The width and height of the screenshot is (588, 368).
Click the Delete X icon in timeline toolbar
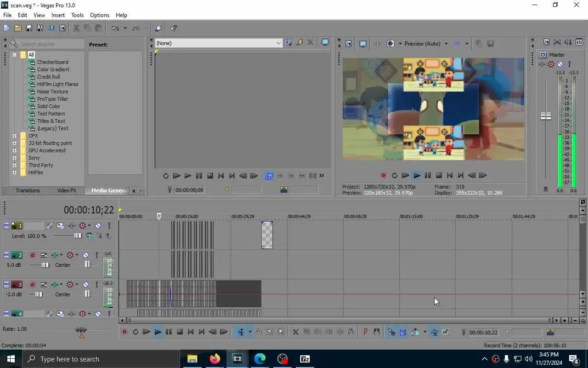pyautogui.click(x=296, y=332)
